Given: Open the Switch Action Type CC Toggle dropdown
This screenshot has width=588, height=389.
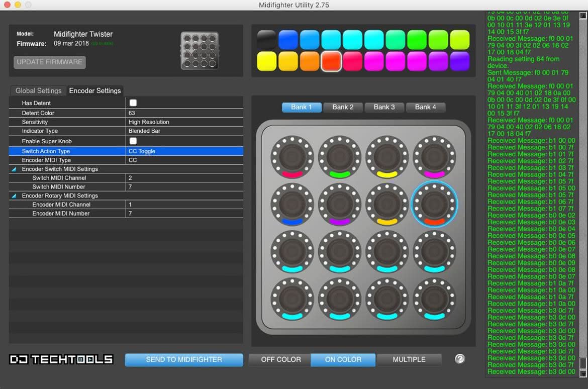Looking at the screenshot, I should click(184, 151).
